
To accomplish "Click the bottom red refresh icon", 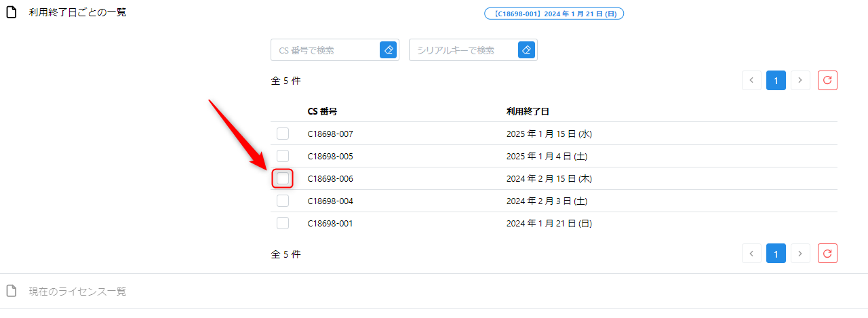I will click(827, 254).
